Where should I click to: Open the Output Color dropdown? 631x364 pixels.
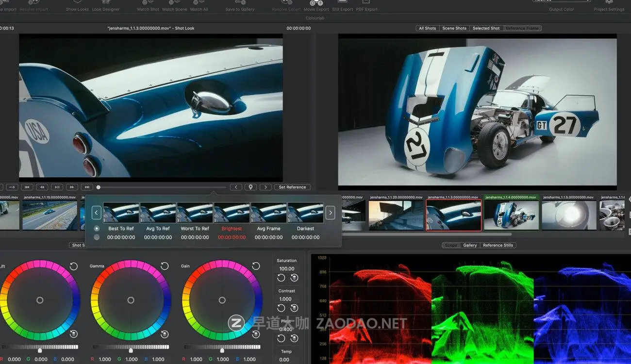click(x=561, y=1)
